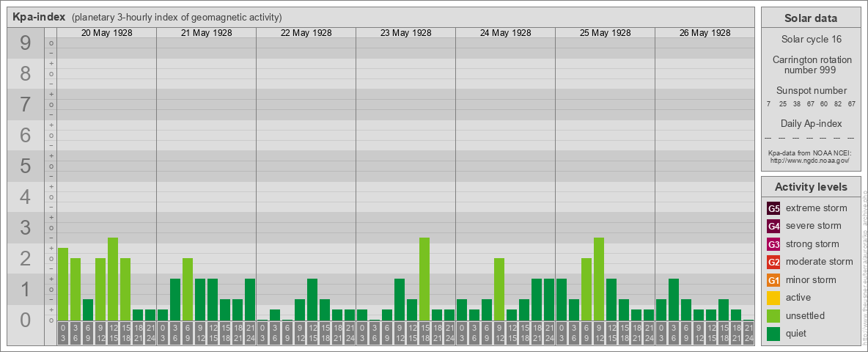Click the yellow 'active' level color swatch

click(x=773, y=298)
